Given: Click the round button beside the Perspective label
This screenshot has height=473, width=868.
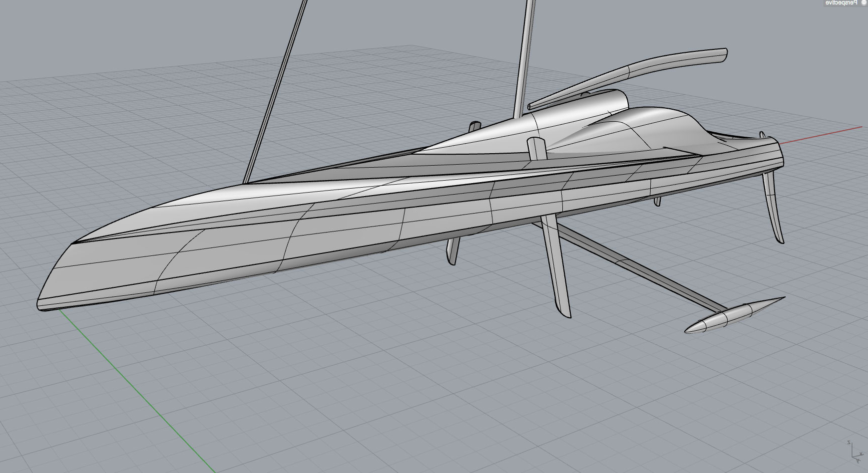Looking at the screenshot, I should click(x=864, y=2).
